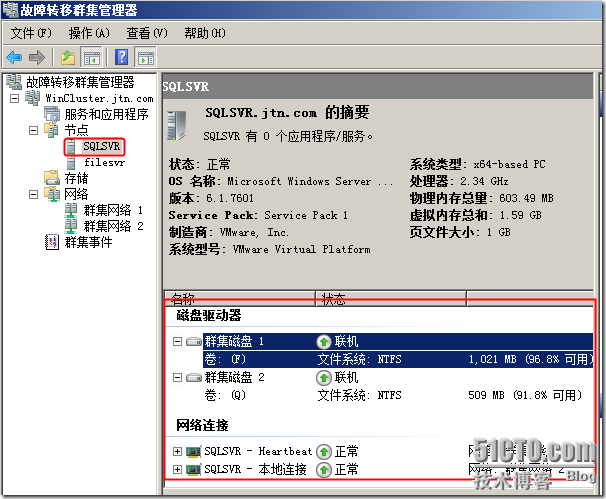Expand the SQLSVR - Heartbeat connection
Viewport: 606px width, 499px height.
177,451
